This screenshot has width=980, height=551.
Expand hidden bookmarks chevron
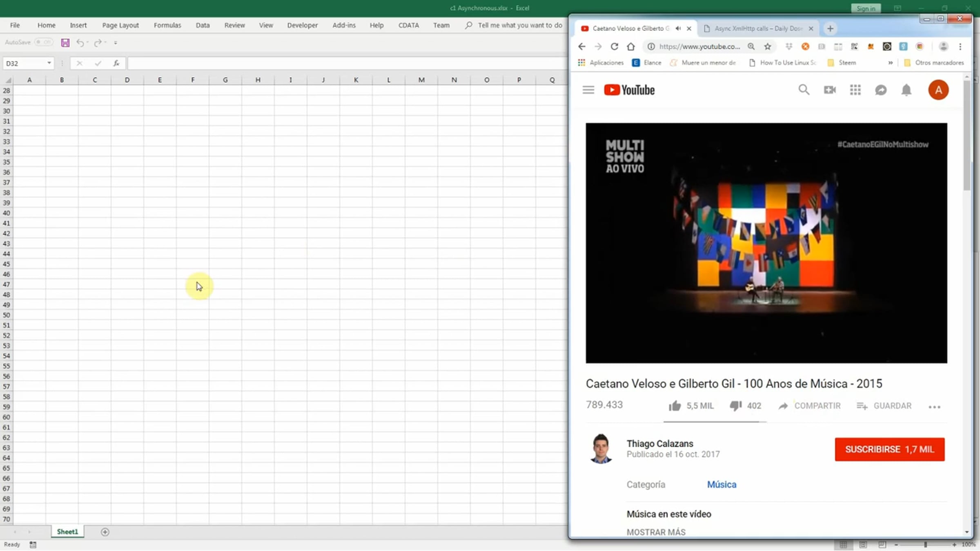tap(891, 63)
